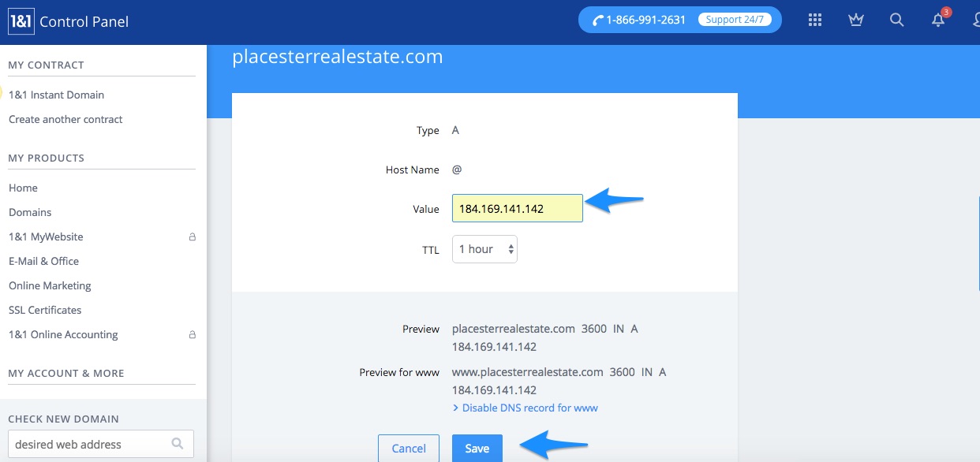Open the TTL dropdown

click(484, 249)
